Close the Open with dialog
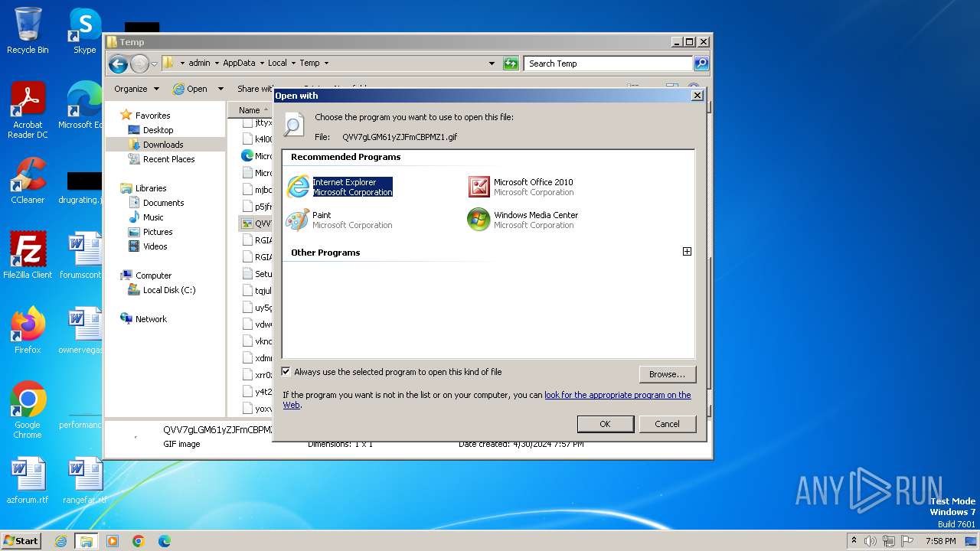The height and width of the screenshot is (551, 980). coord(697,96)
